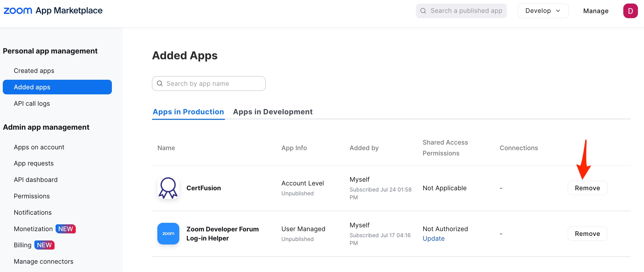Remove the CertFusion app
Image resolution: width=644 pixels, height=272 pixels.
[x=587, y=188]
